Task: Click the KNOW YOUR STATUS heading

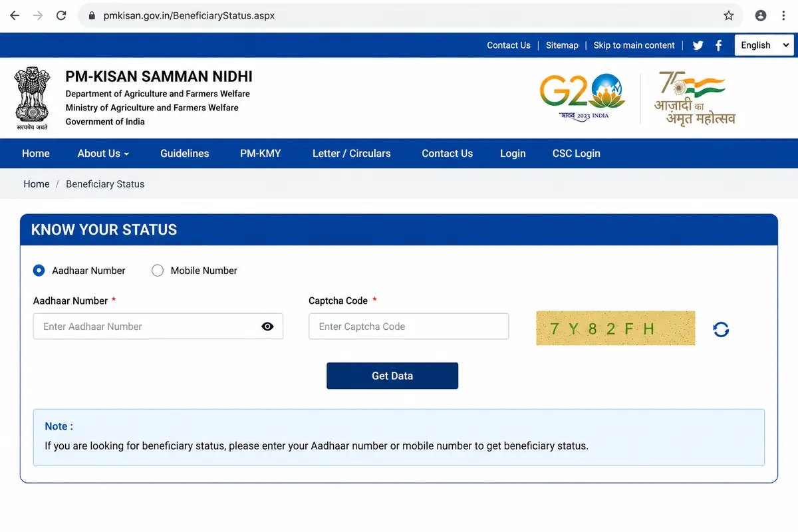Action: point(104,230)
